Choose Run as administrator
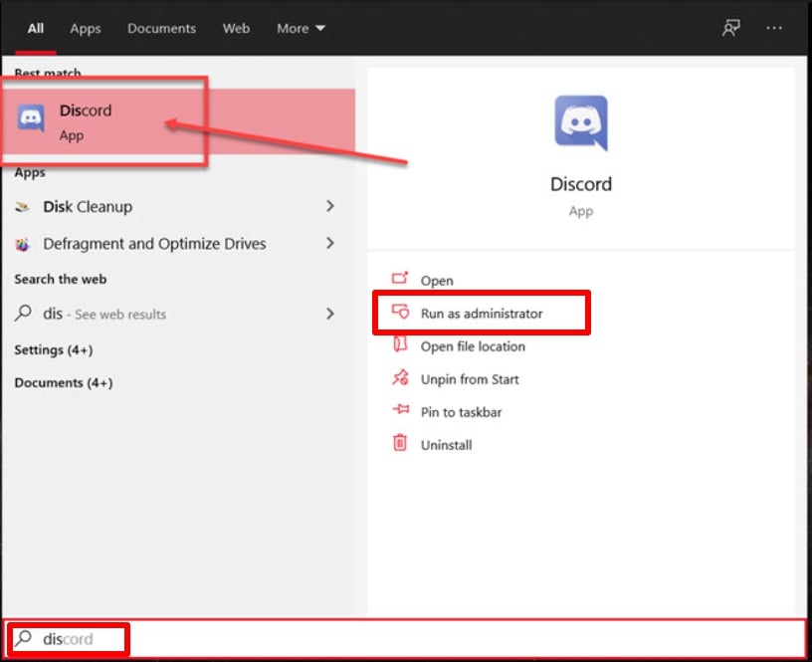812x662 pixels. [x=482, y=314]
